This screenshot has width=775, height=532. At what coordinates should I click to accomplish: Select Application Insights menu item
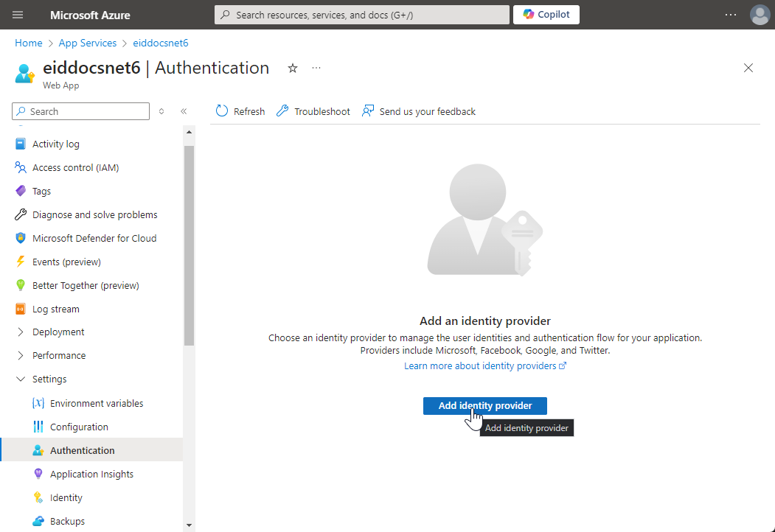pyautogui.click(x=91, y=475)
